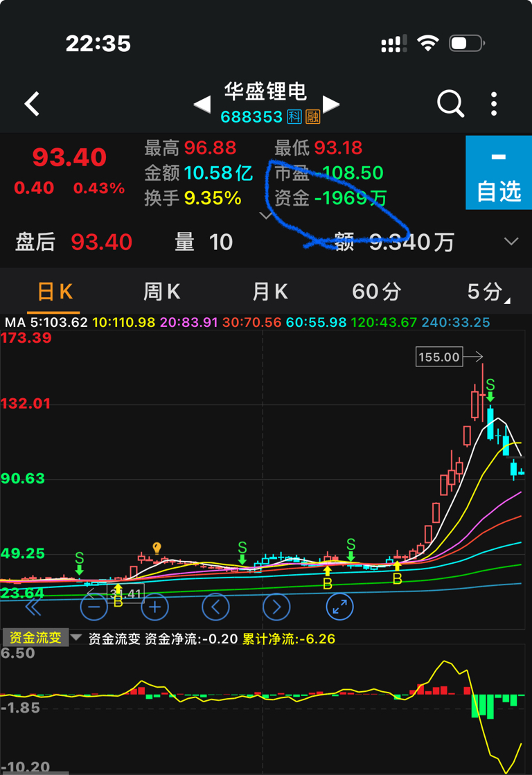Tap the stock code 688353
This screenshot has height=775, width=532.
tap(251, 116)
